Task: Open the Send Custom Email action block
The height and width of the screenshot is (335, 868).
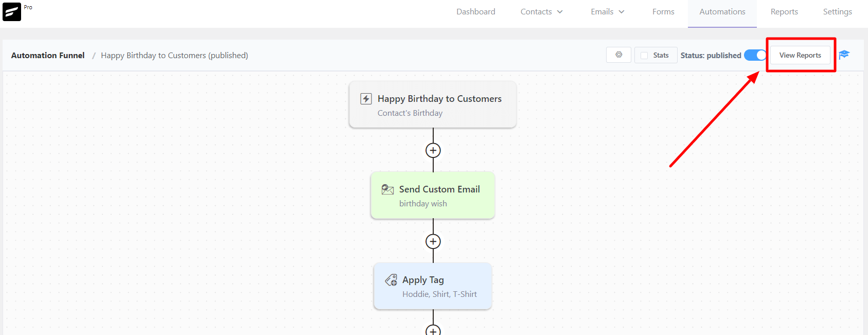Action: coord(433,195)
